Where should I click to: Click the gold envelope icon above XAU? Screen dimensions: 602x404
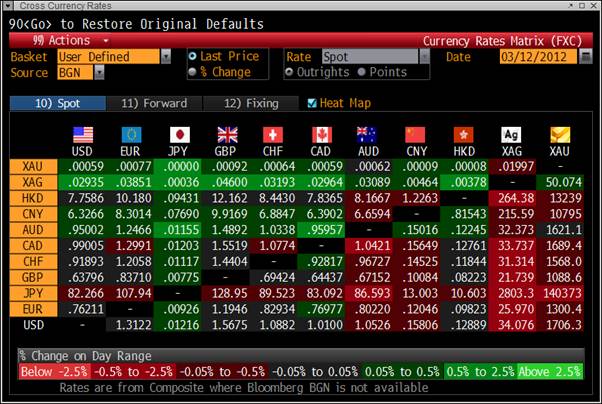[x=560, y=135]
